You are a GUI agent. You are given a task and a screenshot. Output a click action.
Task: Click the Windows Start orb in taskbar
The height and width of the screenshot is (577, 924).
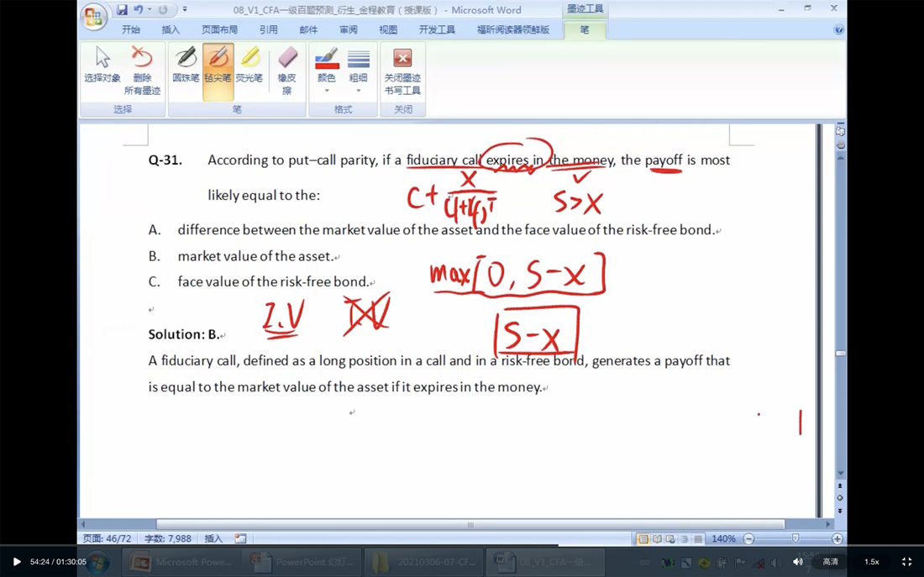click(97, 562)
